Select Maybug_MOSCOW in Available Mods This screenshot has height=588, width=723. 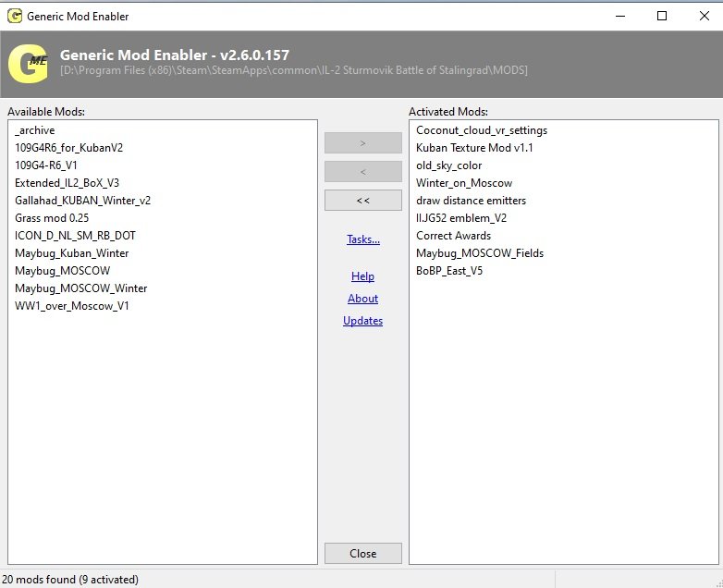[x=62, y=271]
